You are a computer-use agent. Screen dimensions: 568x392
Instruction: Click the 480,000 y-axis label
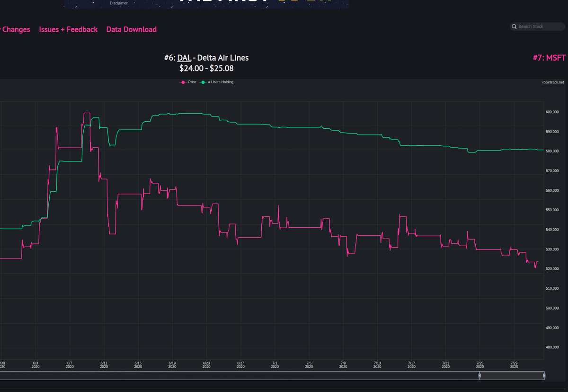(552, 347)
